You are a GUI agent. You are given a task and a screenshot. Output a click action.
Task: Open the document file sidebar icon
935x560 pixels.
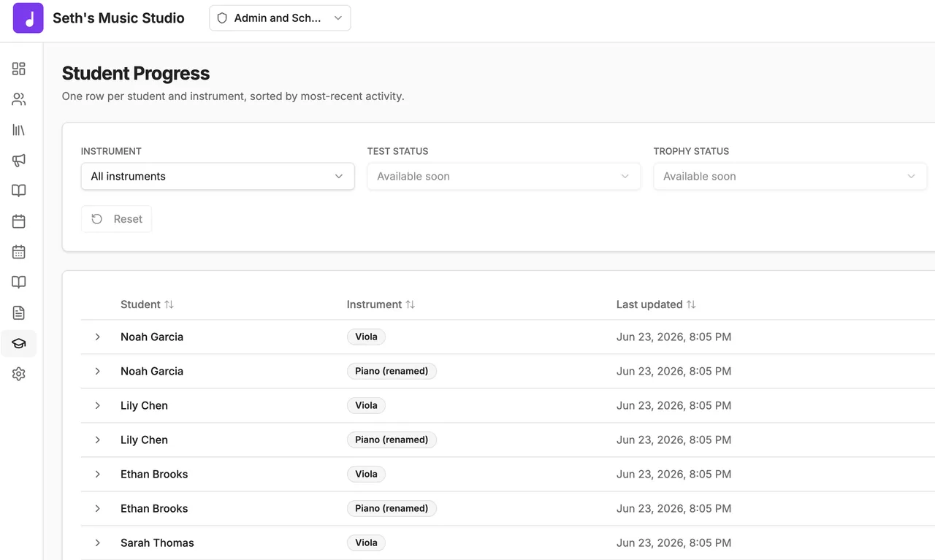(19, 312)
